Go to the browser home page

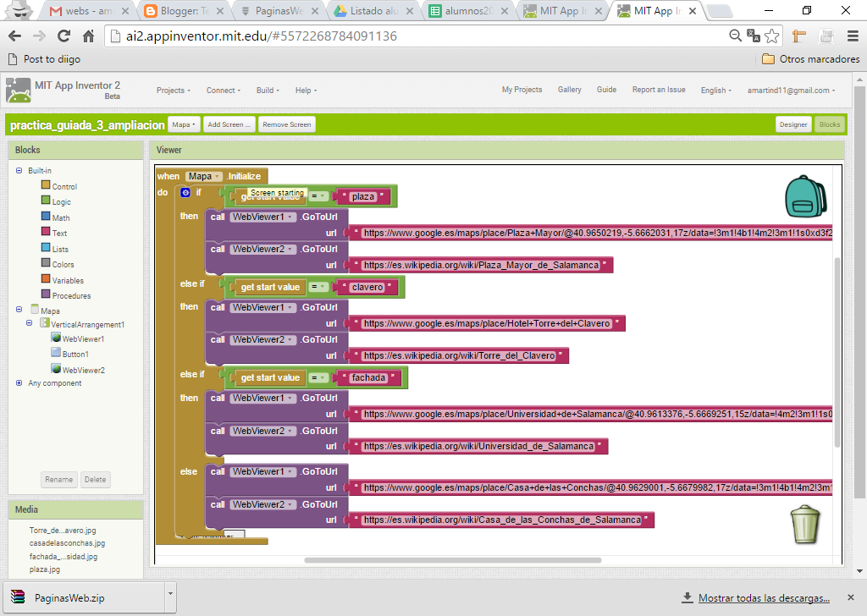[x=88, y=36]
